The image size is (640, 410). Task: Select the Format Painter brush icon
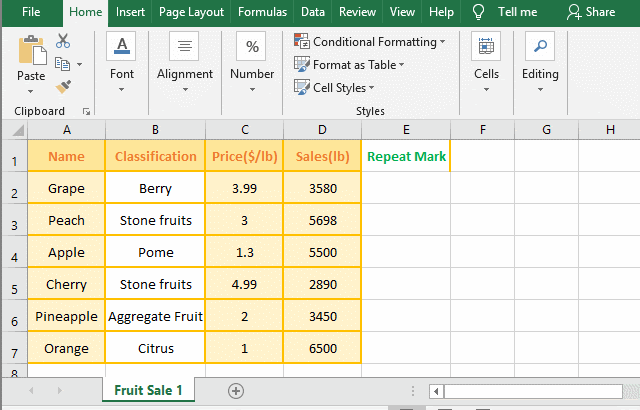[x=63, y=86]
